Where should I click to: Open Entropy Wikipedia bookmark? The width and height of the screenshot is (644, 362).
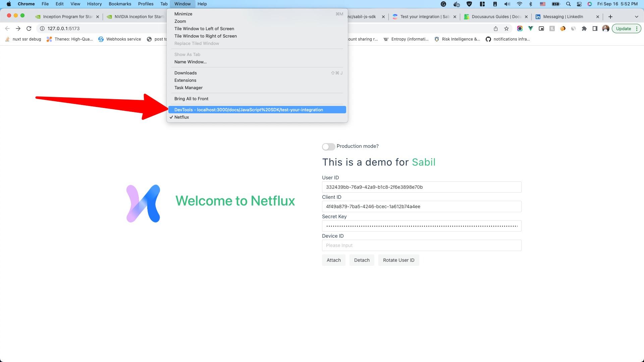[x=406, y=39]
